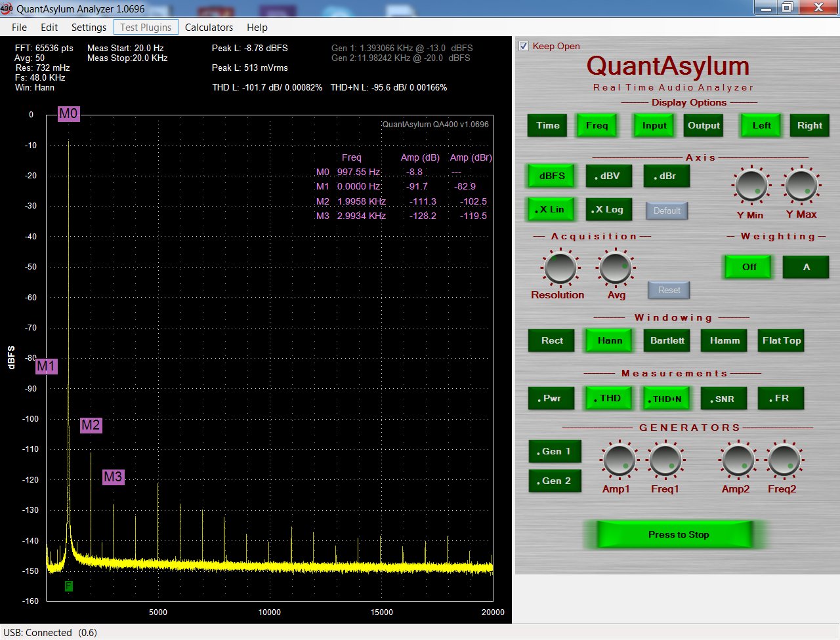
Task: Select Bartlett window function
Action: click(667, 340)
